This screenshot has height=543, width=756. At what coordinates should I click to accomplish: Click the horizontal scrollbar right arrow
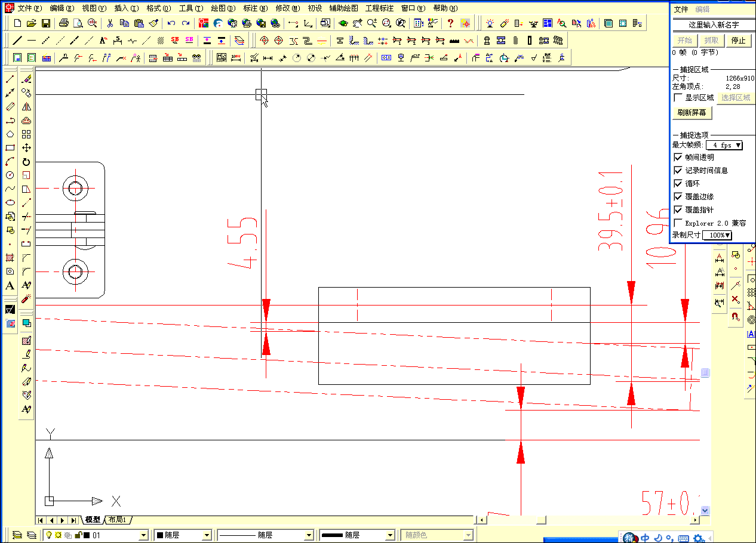(x=696, y=520)
